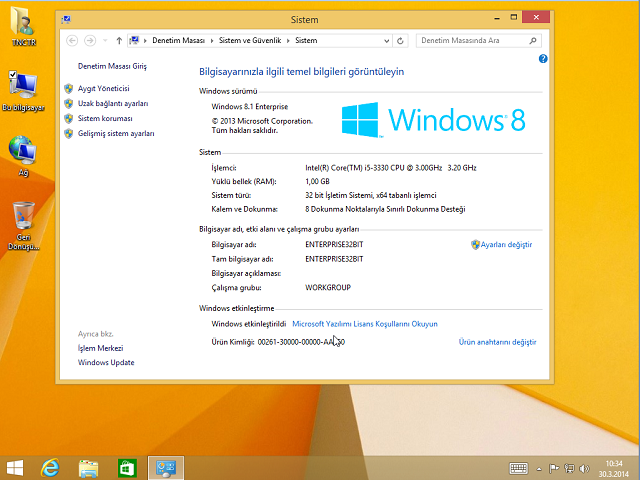Open the blue help question icon

click(543, 59)
